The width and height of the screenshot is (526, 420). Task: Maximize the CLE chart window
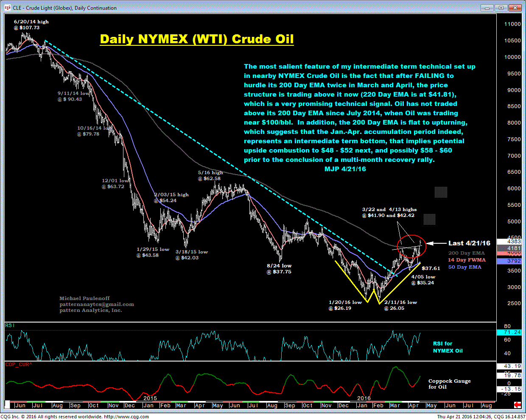(x=501, y=8)
